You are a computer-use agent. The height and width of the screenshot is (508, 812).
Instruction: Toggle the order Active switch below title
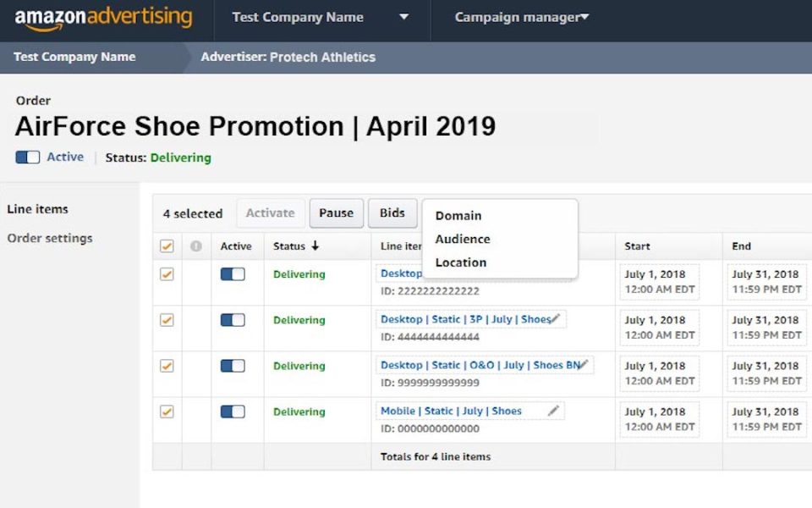coord(28,157)
